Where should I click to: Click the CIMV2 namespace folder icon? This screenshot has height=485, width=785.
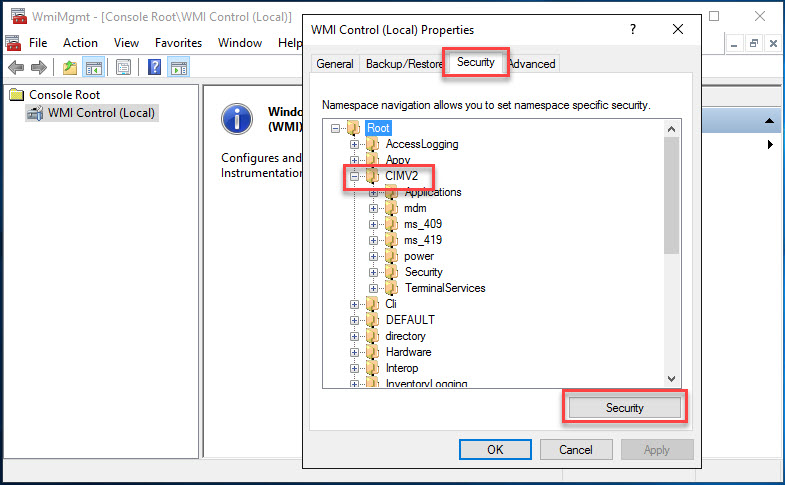[x=373, y=176]
